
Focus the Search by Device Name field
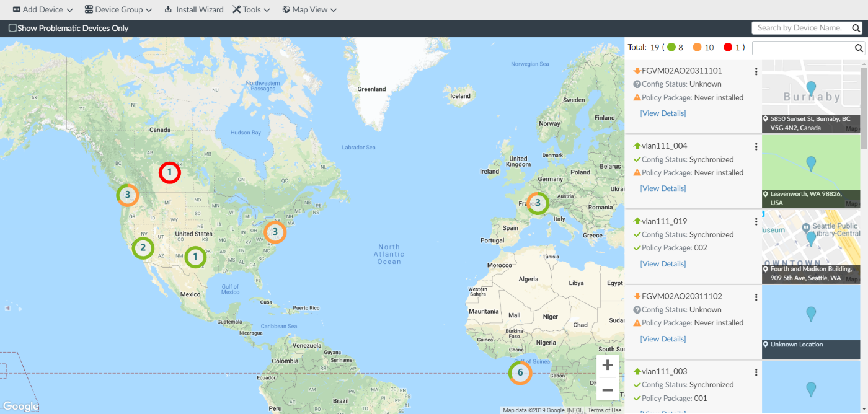coord(800,28)
